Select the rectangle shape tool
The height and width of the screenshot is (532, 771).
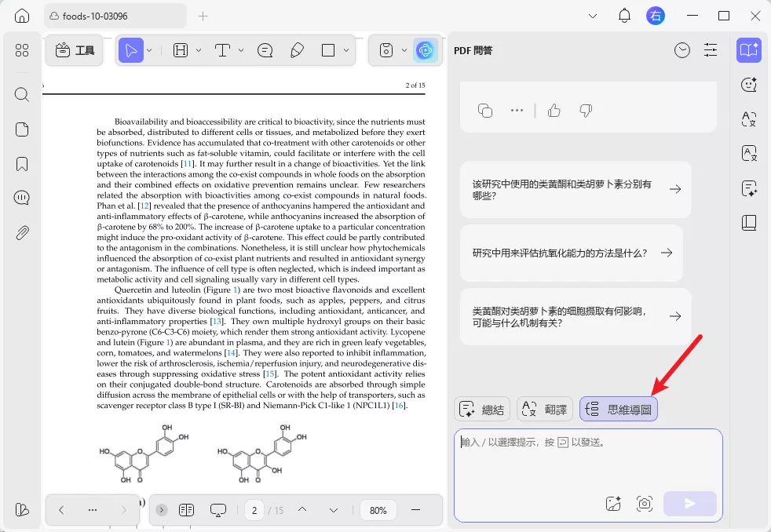(x=328, y=50)
